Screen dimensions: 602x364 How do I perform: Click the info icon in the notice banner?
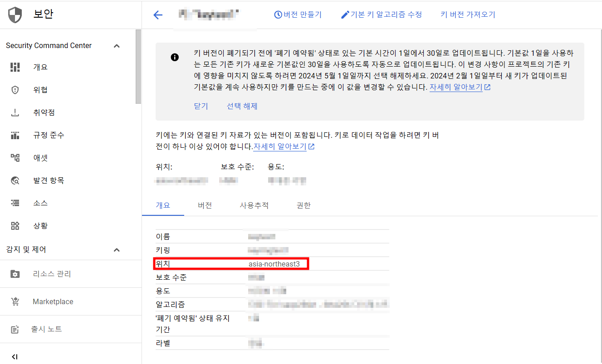(175, 57)
